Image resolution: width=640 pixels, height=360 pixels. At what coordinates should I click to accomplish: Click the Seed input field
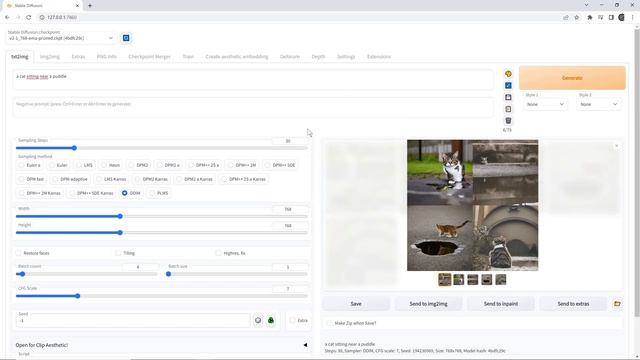pos(133,320)
